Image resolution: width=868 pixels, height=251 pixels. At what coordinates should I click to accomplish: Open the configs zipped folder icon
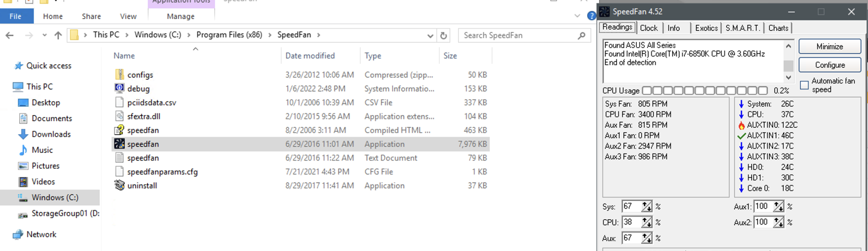119,75
